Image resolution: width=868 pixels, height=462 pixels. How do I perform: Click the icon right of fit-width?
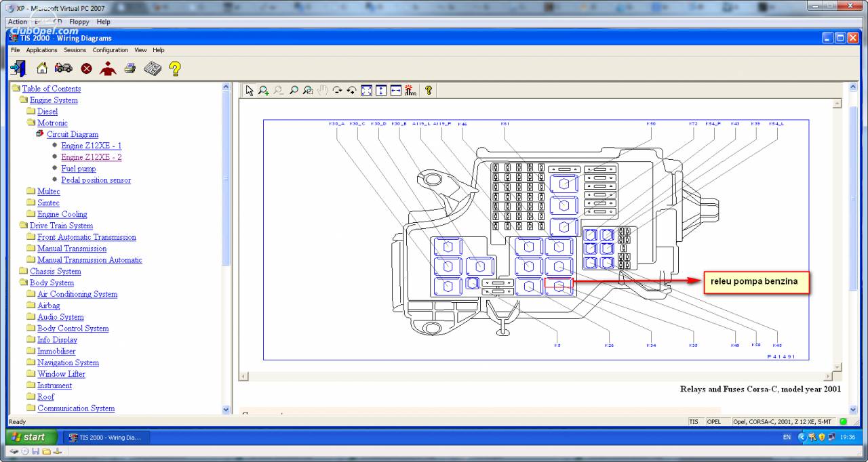pos(410,90)
